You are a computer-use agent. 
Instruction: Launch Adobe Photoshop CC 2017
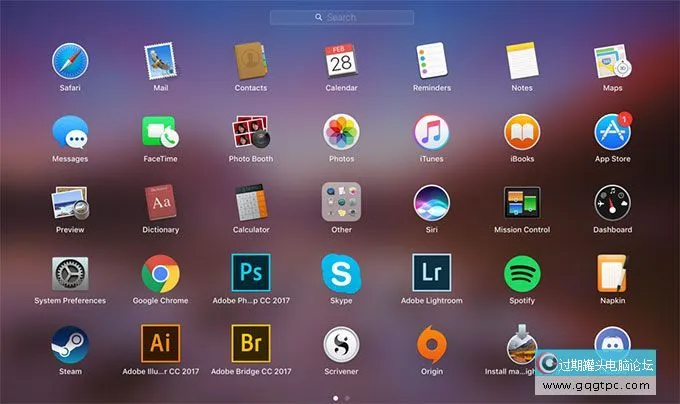pyautogui.click(x=251, y=272)
